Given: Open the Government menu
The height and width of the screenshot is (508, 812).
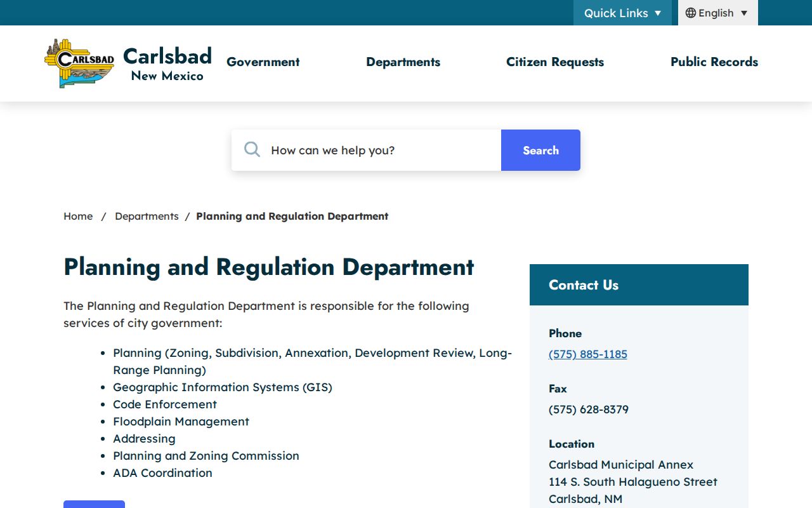Looking at the screenshot, I should point(263,62).
